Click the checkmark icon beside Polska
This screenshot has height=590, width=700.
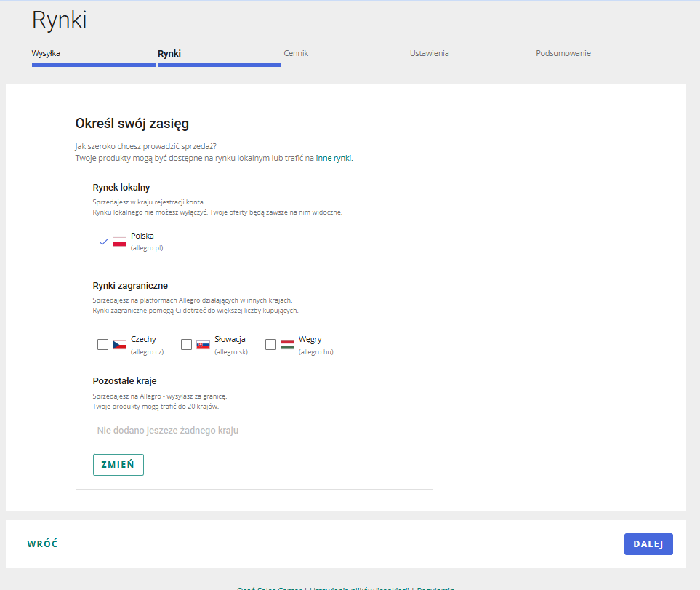tap(103, 242)
